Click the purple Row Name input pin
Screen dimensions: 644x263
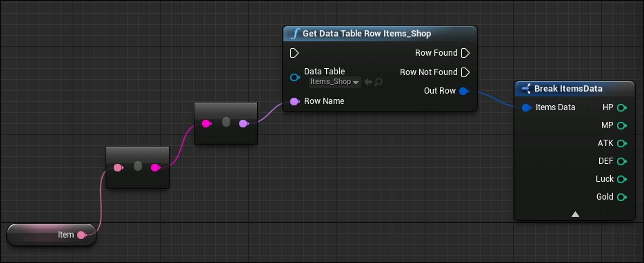point(294,101)
